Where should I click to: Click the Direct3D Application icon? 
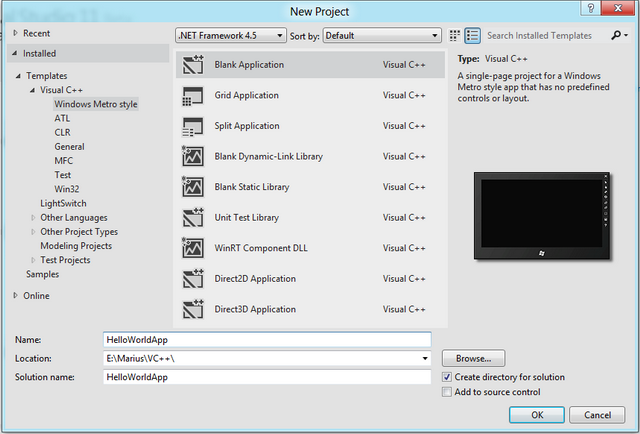pos(193,309)
